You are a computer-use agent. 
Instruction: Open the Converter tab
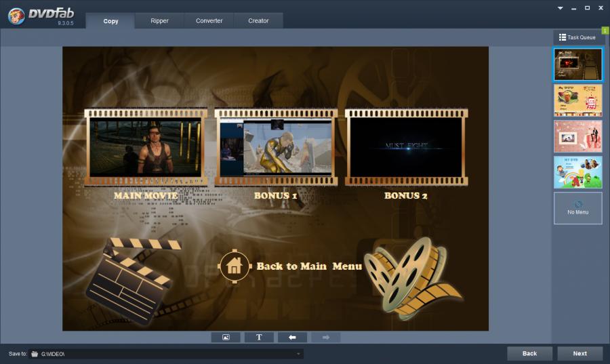click(209, 21)
